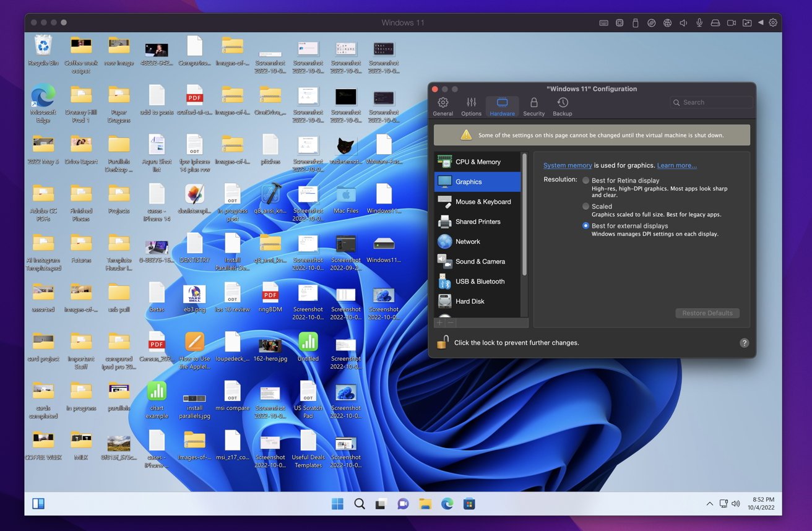Select the Projects folder on desktop
812x531 pixels.
pos(119,198)
